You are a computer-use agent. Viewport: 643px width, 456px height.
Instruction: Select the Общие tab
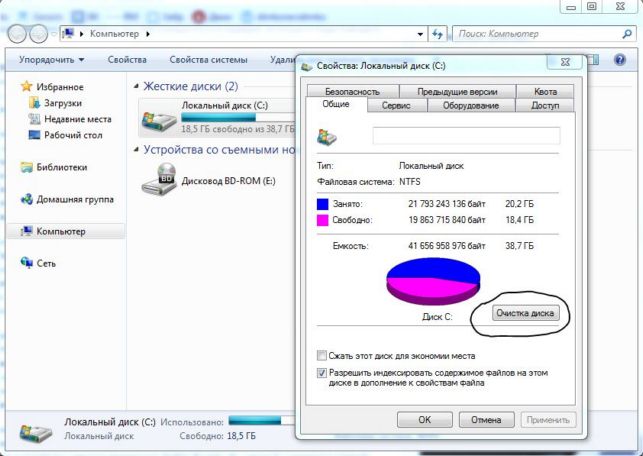(x=336, y=104)
